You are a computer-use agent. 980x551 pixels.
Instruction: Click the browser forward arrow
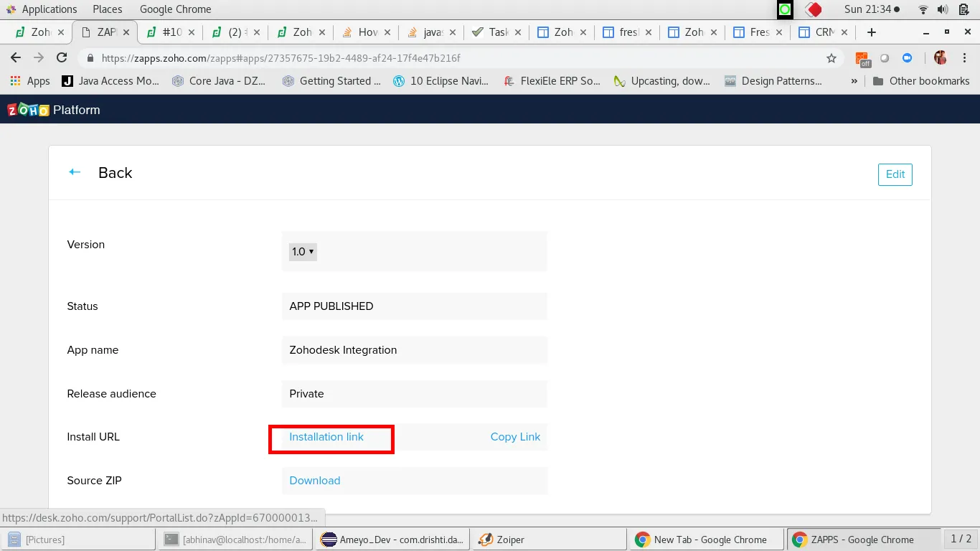(39, 58)
